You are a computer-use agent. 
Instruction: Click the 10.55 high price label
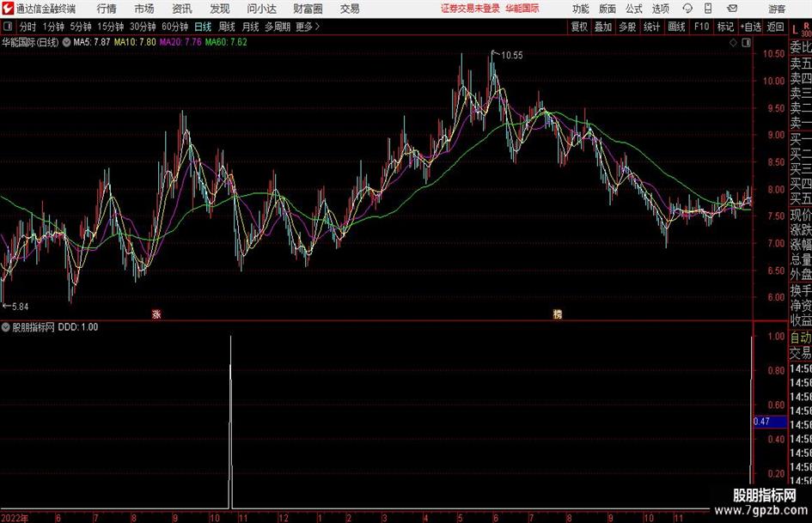(511, 56)
